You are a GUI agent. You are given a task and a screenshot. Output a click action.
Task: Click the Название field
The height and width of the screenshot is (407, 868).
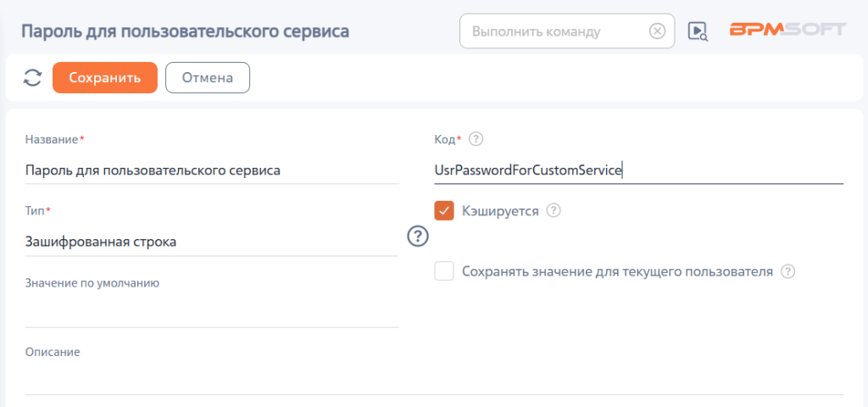tap(212, 170)
